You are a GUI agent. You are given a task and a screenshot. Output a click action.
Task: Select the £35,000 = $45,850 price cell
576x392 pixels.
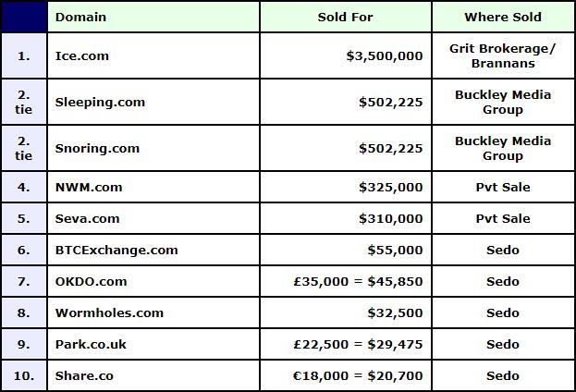point(345,281)
